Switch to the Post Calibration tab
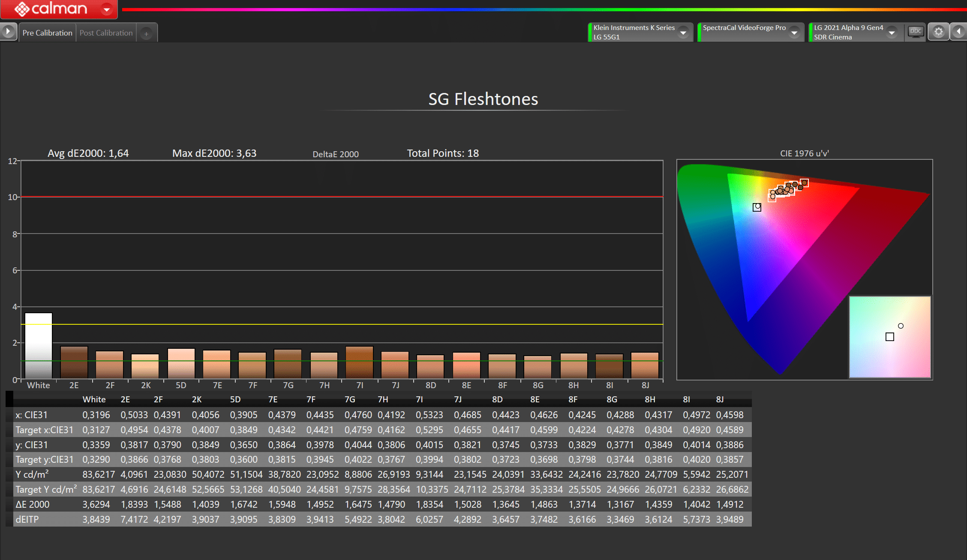 point(106,33)
